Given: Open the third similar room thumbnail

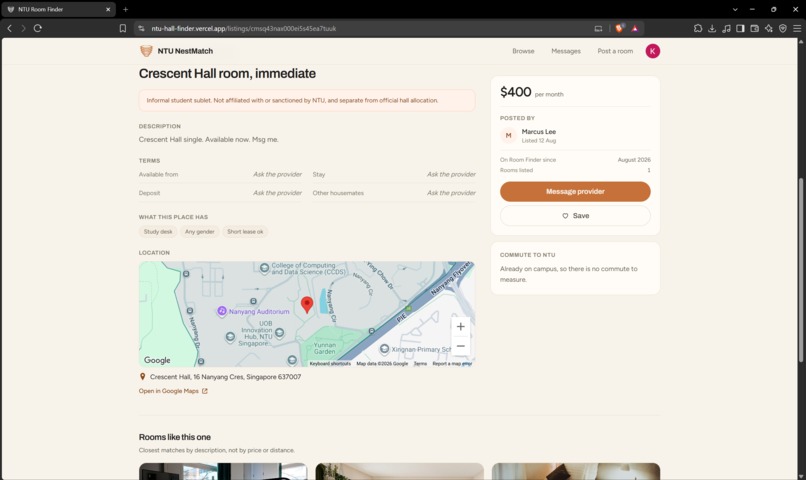Looking at the screenshot, I should pyautogui.click(x=576, y=471).
